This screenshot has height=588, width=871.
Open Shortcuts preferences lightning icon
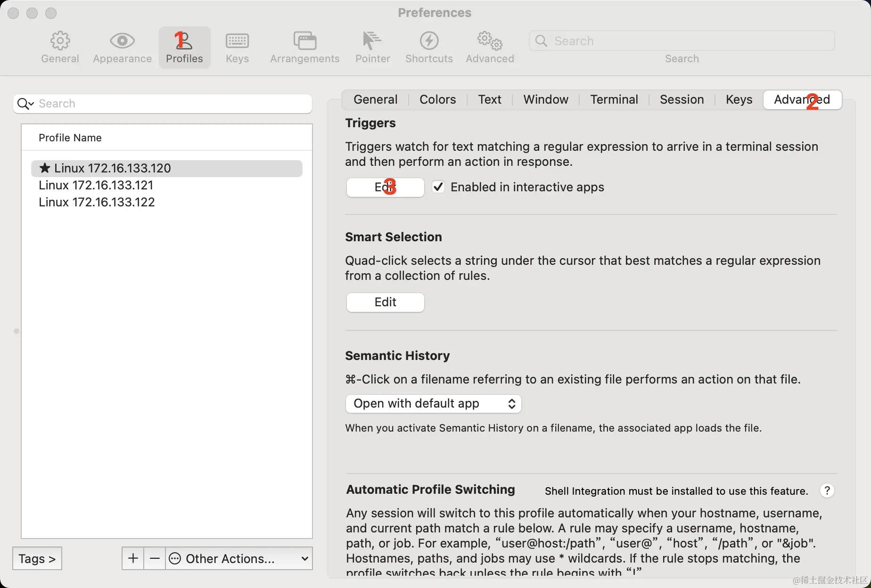429,41
